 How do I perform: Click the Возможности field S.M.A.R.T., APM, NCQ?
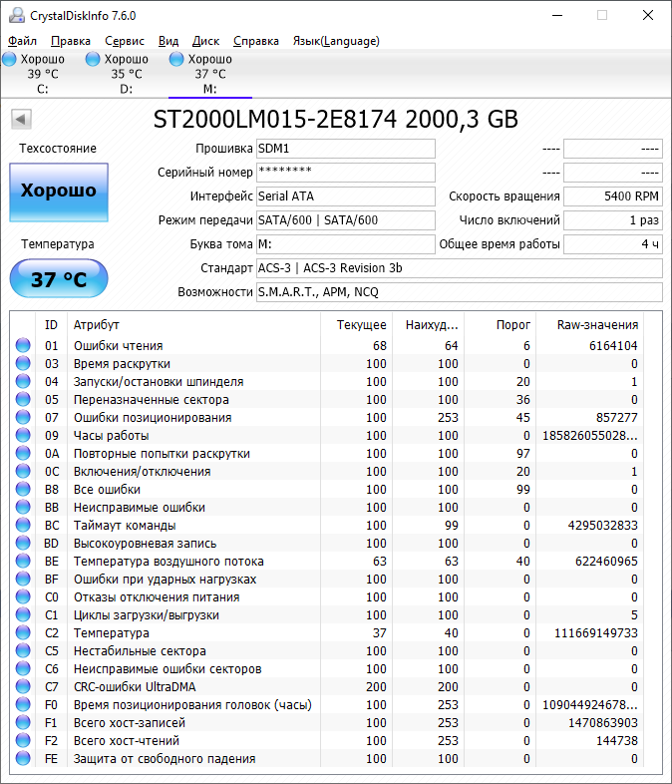point(460,292)
